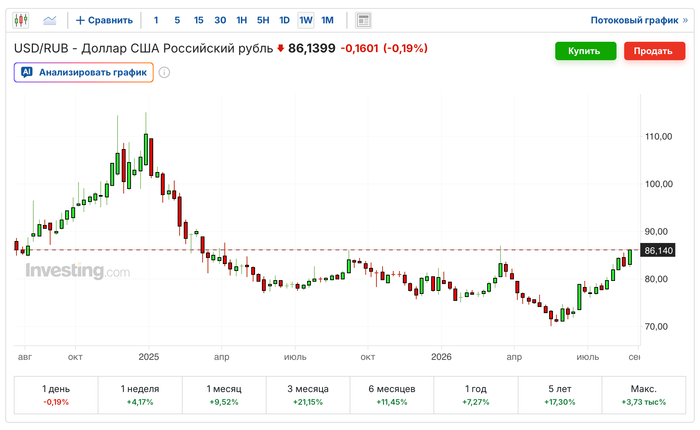This screenshot has height=430, width=700.
Task: Click the red down arrow beside the price
Action: (280, 48)
